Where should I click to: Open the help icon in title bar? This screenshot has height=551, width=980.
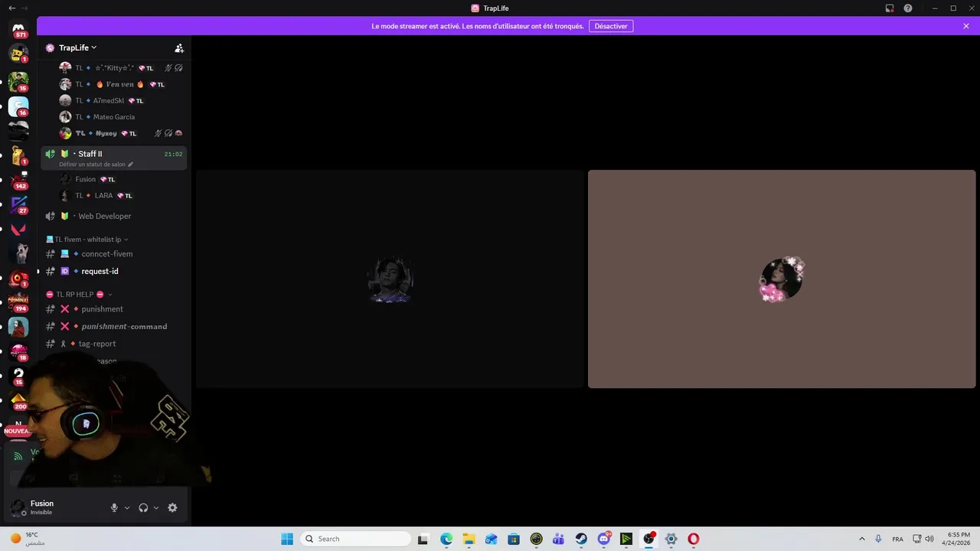coord(908,8)
